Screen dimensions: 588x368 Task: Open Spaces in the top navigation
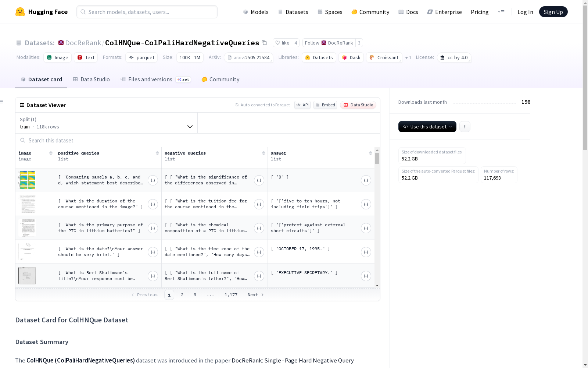click(330, 12)
